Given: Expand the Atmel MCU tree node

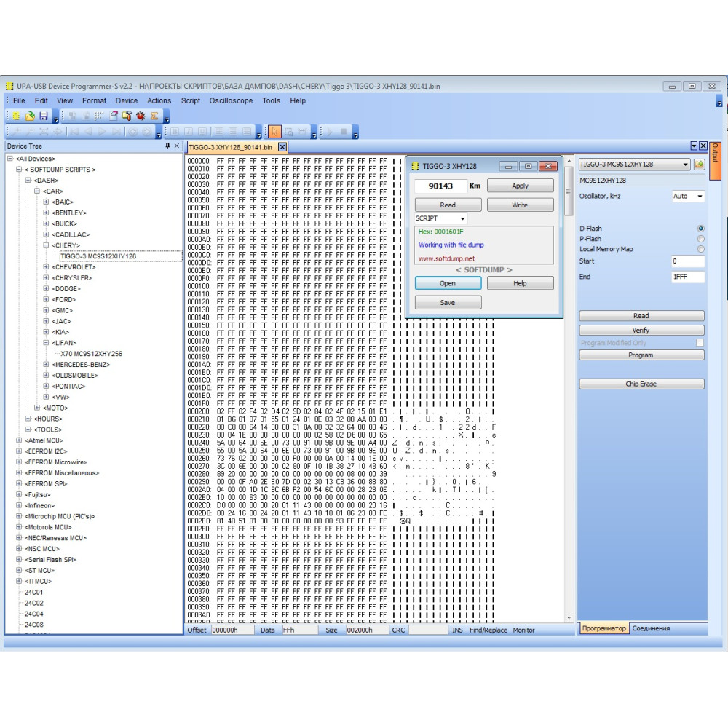Looking at the screenshot, I should [x=19, y=440].
